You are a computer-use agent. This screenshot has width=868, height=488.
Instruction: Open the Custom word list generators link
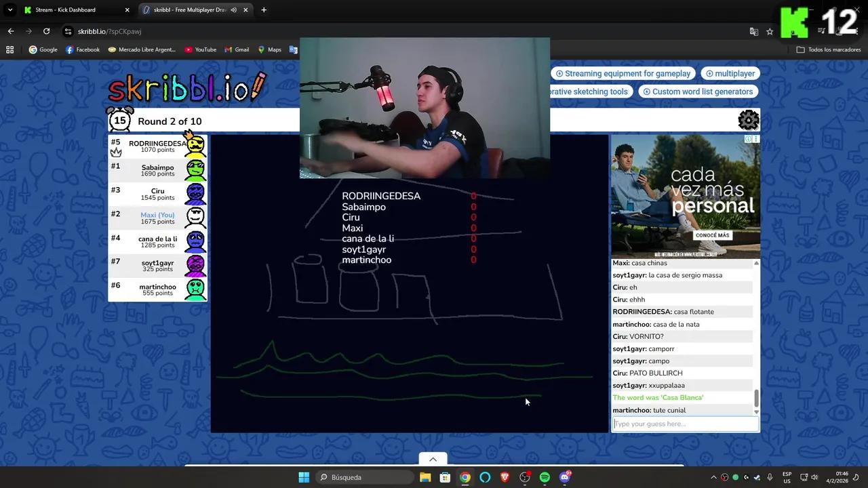point(698,91)
